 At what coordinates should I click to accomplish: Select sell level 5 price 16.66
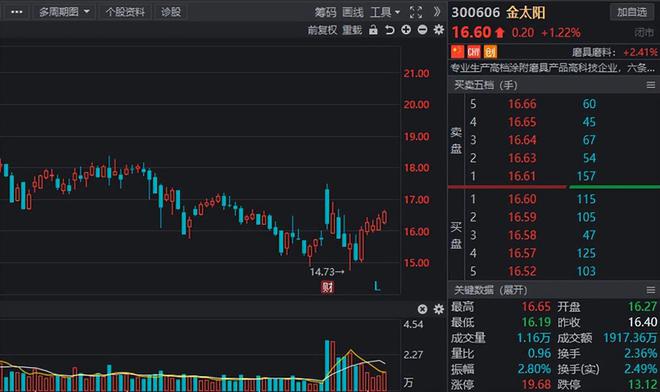point(522,104)
